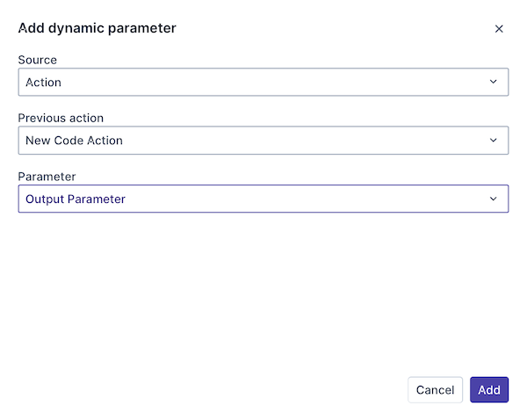Screen dimensions: 527x420
Task: Click the "New Code Action" selected value
Action: 74,141
